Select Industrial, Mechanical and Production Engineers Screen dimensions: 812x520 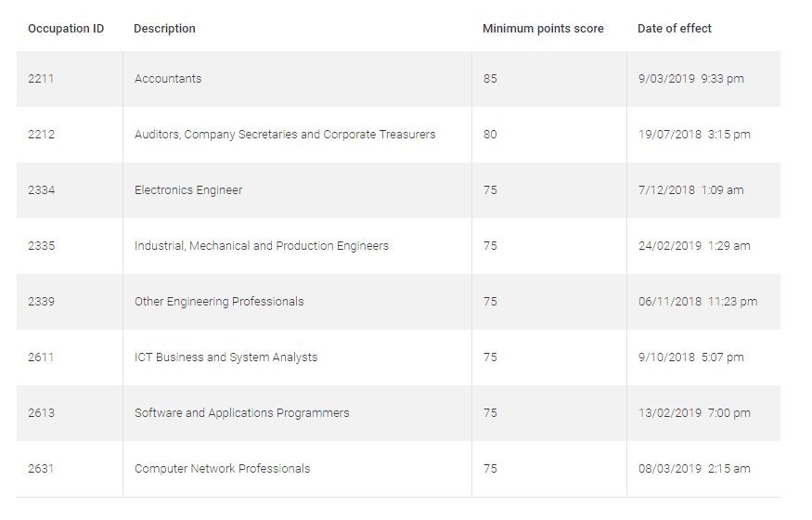[x=262, y=246]
